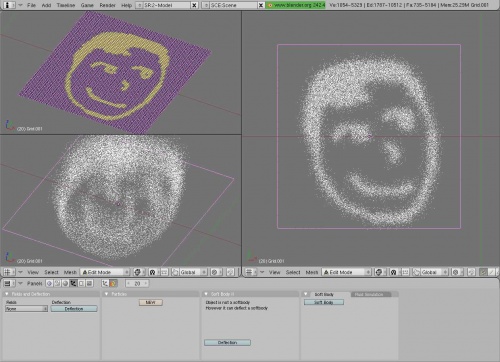
Task: Delete the SCE:Scene with X button
Action: 261,5
